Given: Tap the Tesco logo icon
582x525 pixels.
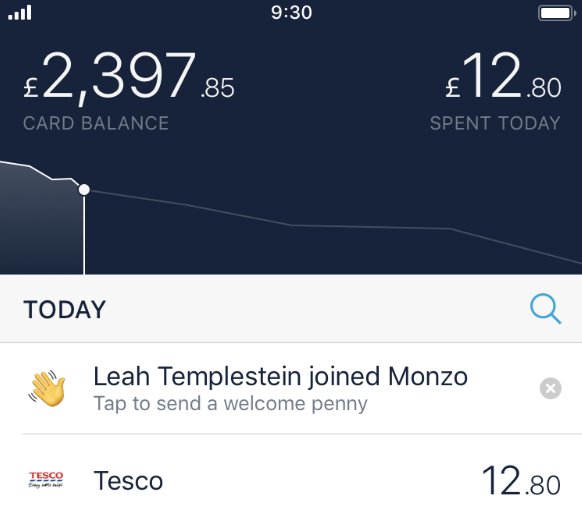Looking at the screenshot, I should 46,480.
